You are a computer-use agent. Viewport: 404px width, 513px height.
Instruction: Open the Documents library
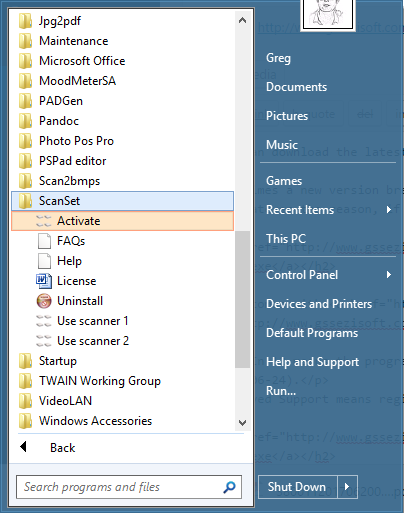pyautogui.click(x=296, y=87)
